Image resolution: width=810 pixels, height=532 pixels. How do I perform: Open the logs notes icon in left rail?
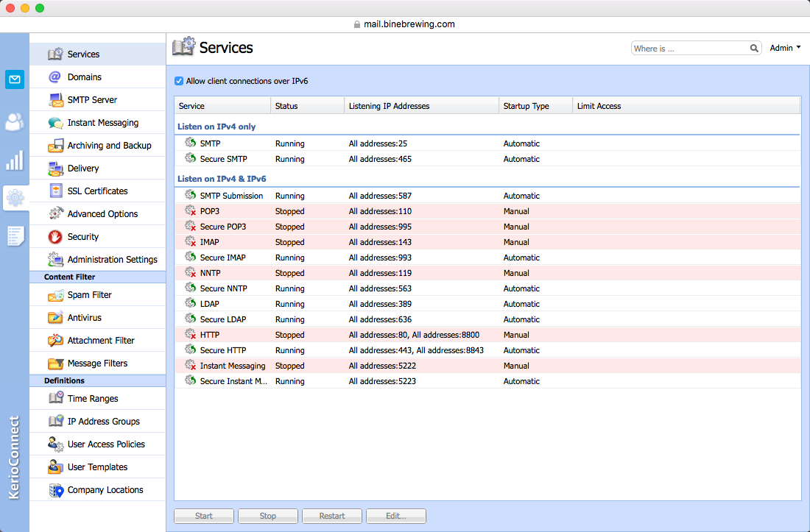[15, 236]
